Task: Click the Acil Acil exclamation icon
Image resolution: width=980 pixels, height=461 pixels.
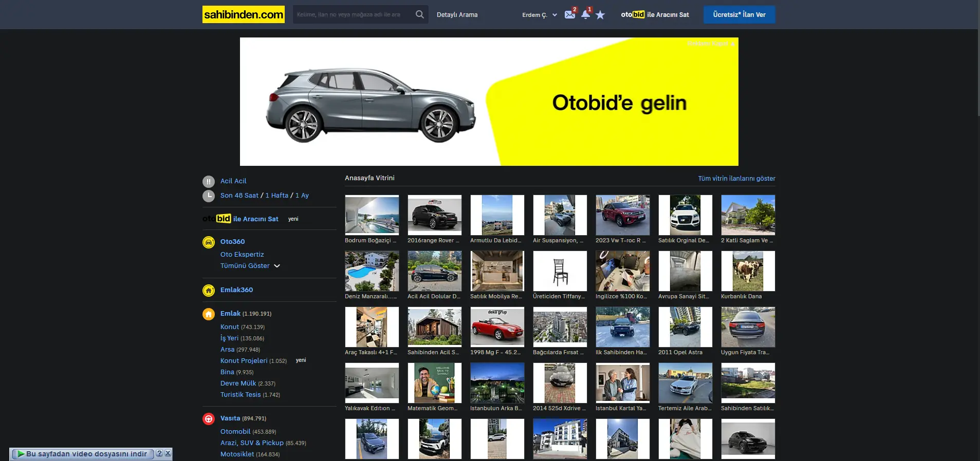Action: pos(209,181)
